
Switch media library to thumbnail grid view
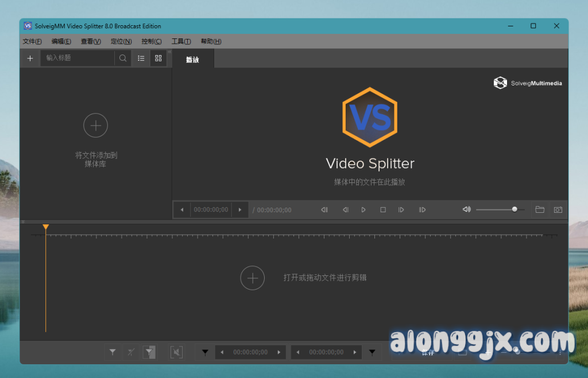pos(158,58)
